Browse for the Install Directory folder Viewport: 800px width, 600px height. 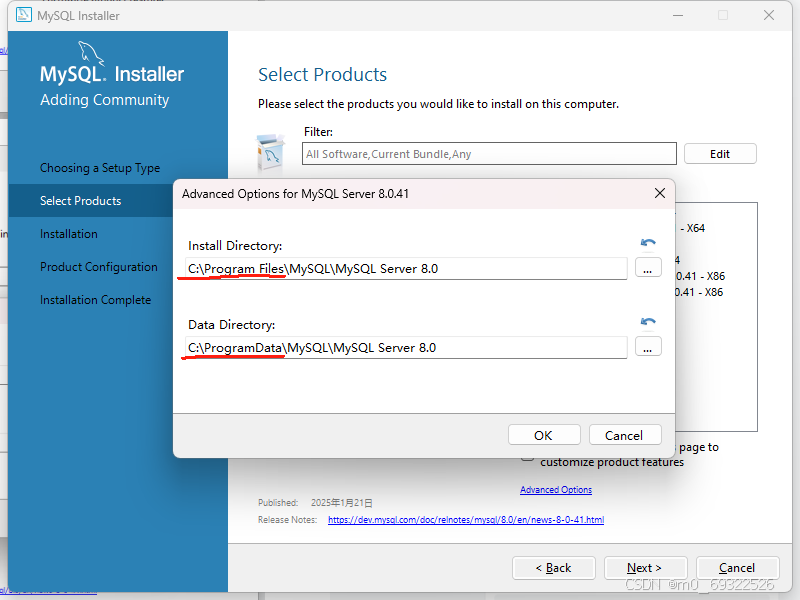click(x=648, y=268)
